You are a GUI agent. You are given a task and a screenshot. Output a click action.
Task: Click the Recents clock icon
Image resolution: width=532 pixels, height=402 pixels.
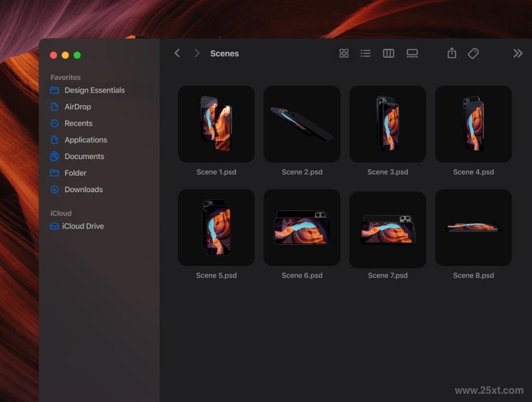[x=54, y=123]
